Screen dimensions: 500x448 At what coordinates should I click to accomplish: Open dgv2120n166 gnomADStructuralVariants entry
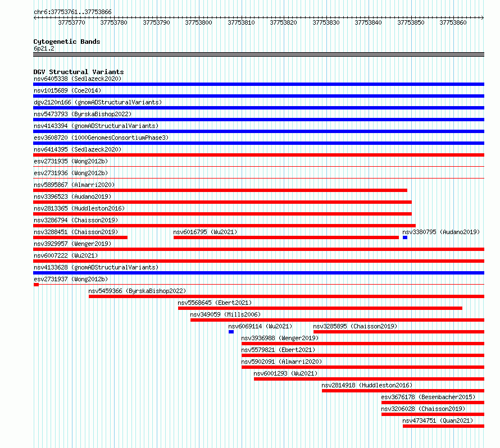(x=98, y=102)
